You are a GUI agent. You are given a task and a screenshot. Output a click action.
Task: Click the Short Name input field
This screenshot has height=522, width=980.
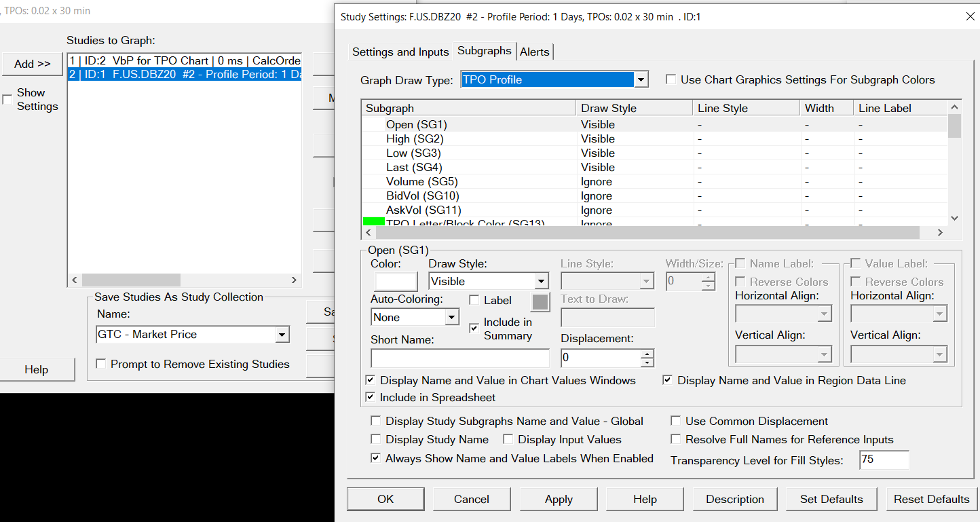[460, 358]
